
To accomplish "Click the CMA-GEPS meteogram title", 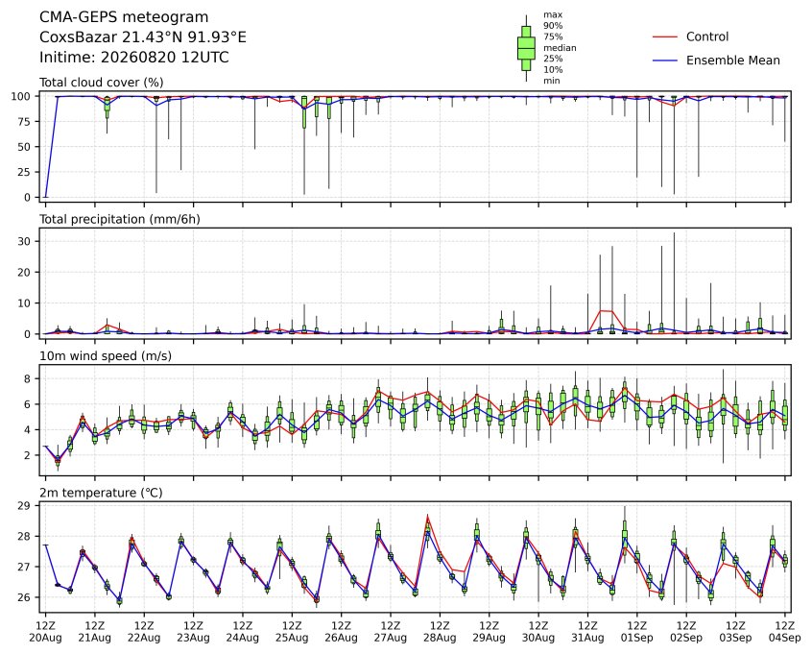I will (x=124, y=17).
